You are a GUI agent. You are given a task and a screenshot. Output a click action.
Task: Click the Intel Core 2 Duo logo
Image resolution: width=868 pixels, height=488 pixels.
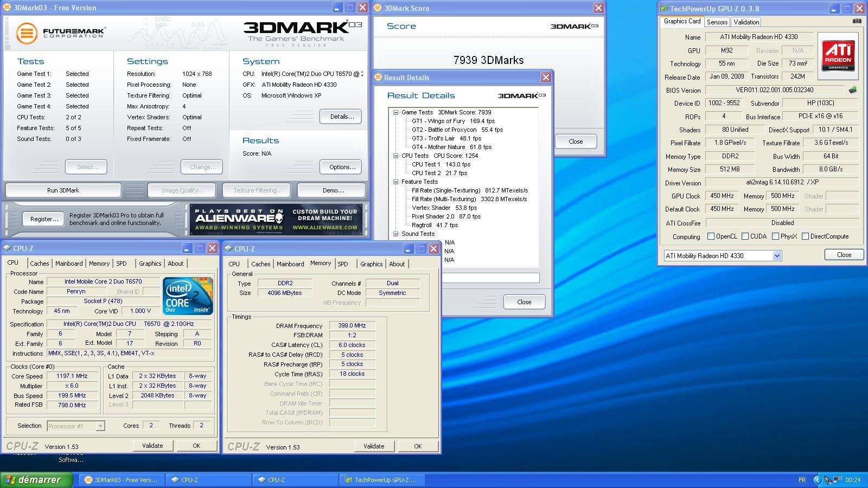coord(188,296)
